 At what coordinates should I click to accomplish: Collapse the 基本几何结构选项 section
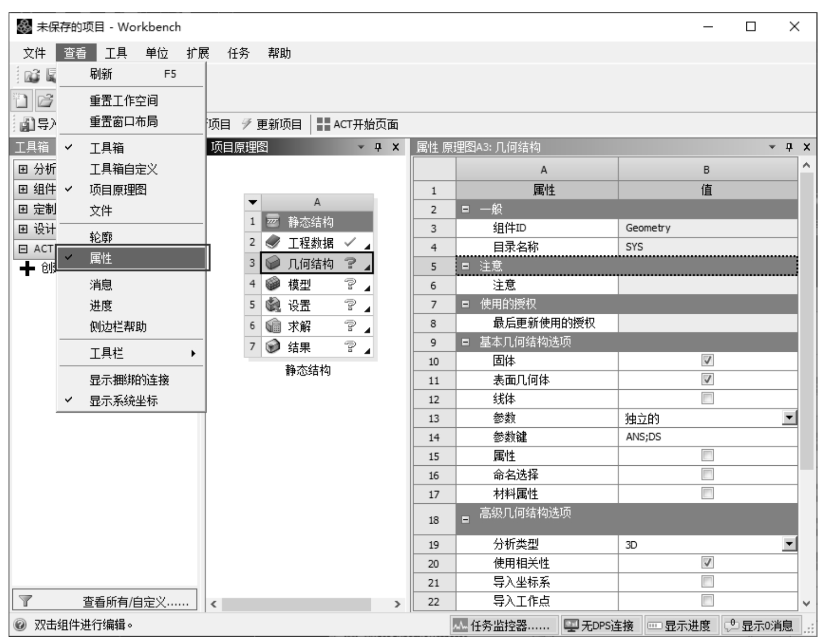pyautogui.click(x=465, y=342)
